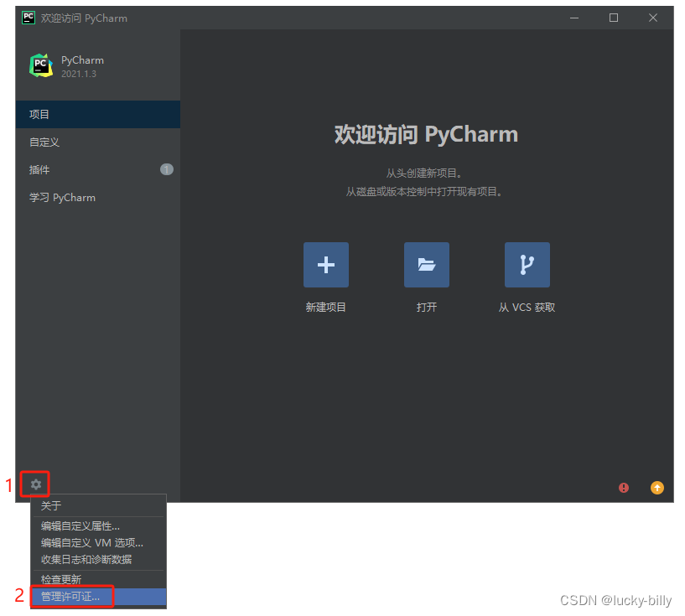Viewport: 685px width, 616px height.
Task: Click the orange update available icon
Action: coord(657,488)
